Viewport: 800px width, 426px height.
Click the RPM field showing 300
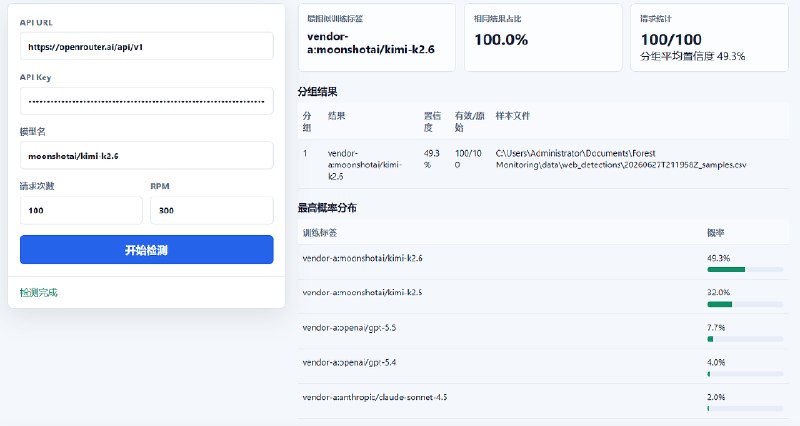(x=212, y=210)
